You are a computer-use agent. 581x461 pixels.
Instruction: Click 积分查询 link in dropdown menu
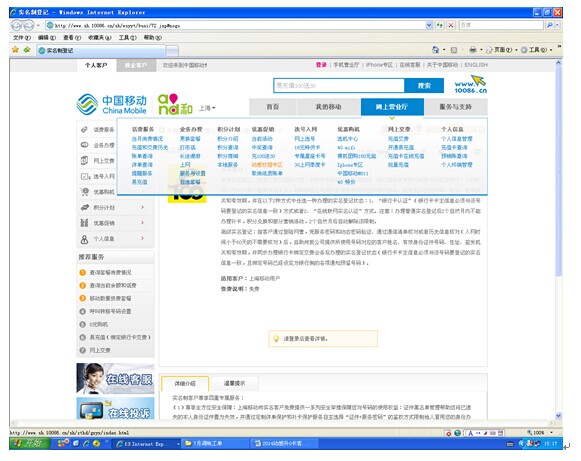(x=228, y=147)
